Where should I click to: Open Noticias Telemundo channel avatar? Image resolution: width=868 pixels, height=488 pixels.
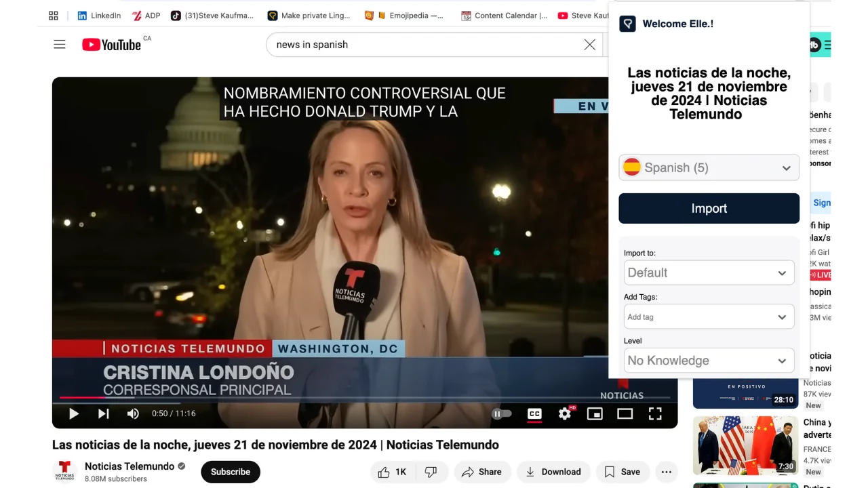click(x=65, y=471)
